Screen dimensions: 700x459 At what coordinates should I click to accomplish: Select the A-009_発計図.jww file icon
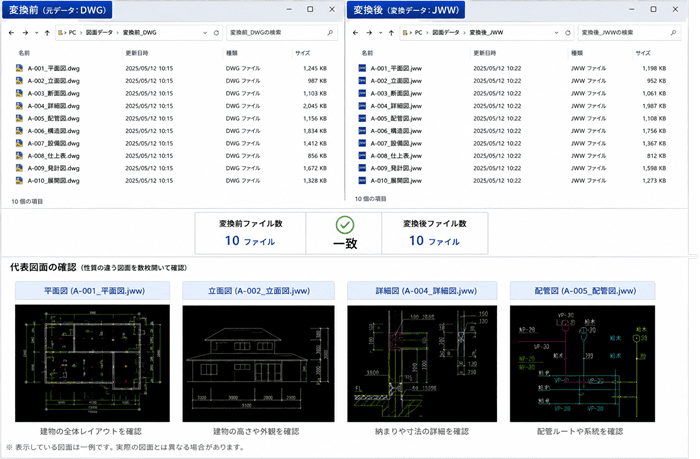[x=362, y=168]
